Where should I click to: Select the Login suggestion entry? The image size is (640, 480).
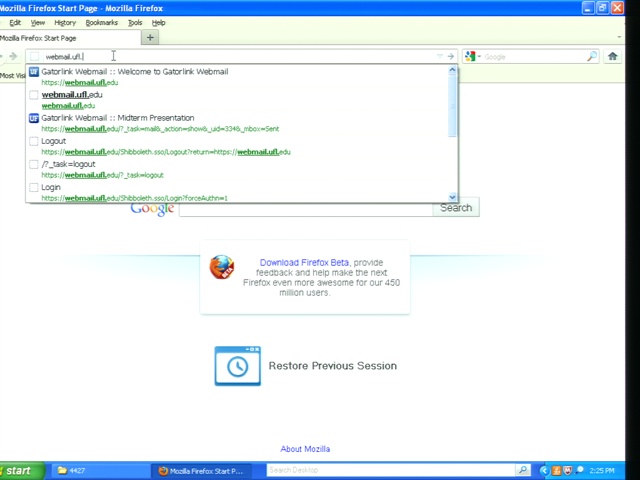[x=237, y=192]
